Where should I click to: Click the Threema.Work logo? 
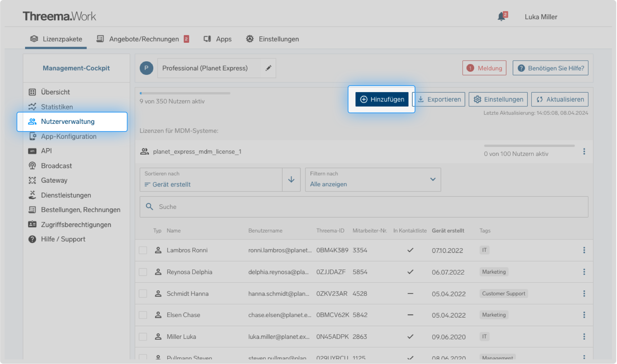pyautogui.click(x=59, y=16)
